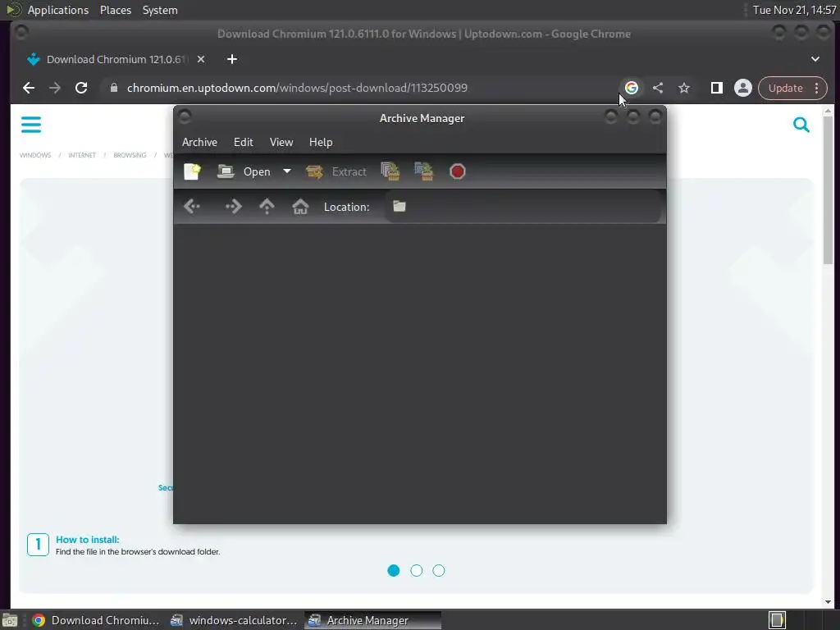Image resolution: width=840 pixels, height=630 pixels.
Task: Open the Uptodown hamburger menu
Action: (x=31, y=125)
